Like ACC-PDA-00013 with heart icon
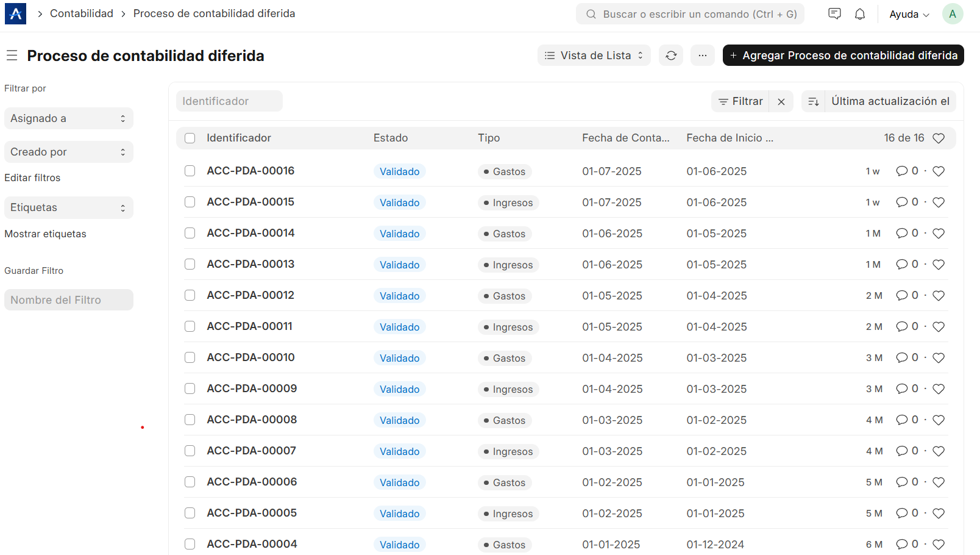980x555 pixels. pos(939,265)
